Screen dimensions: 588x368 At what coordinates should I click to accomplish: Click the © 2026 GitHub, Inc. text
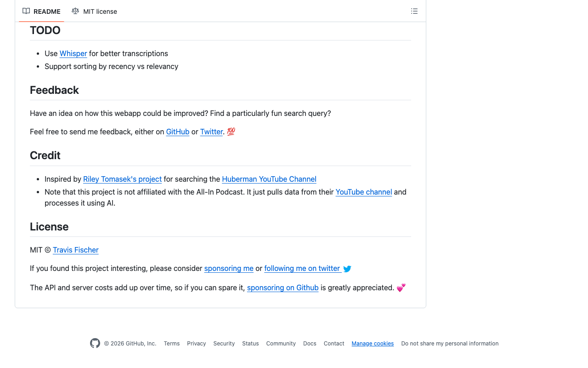130,344
